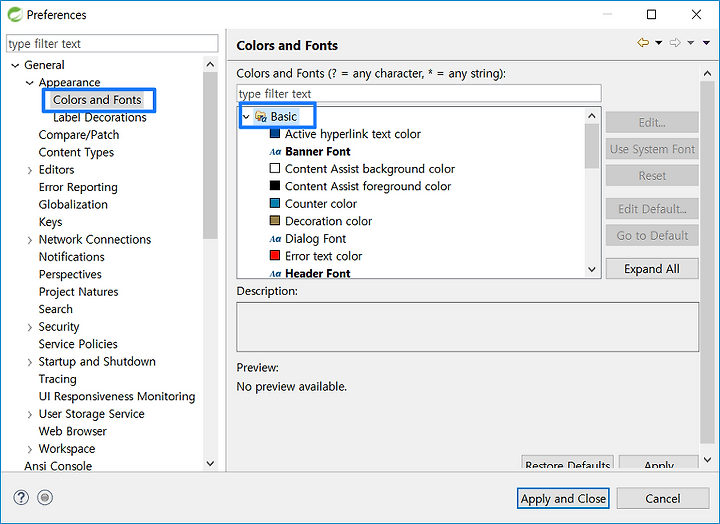Image resolution: width=720 pixels, height=524 pixels.
Task: Collapse the Basic category
Action: coord(246,117)
